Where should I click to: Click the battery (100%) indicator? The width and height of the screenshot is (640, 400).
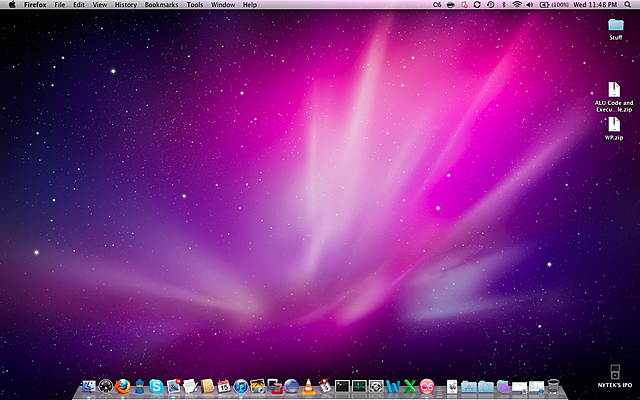tap(554, 5)
